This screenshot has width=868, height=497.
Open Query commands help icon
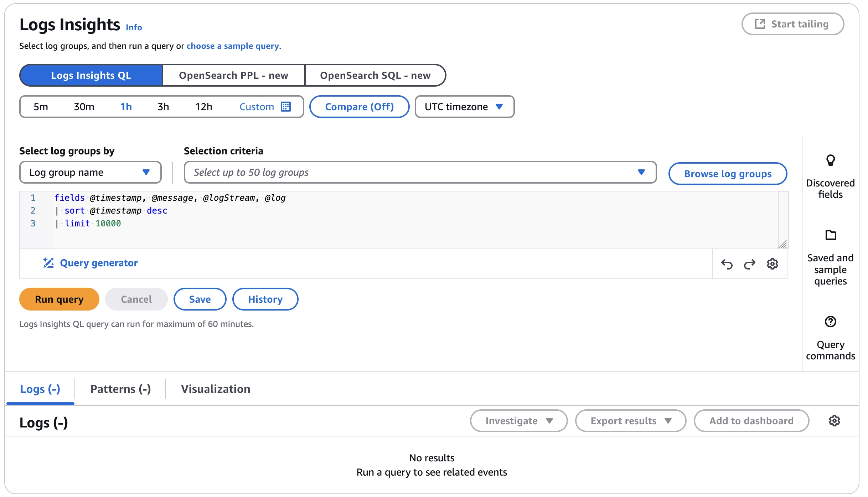[x=830, y=322]
